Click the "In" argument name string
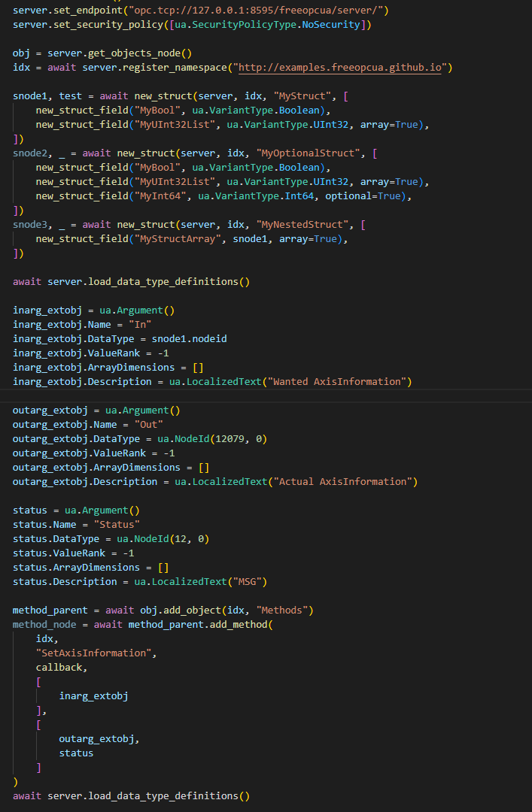The image size is (532, 812). [x=140, y=324]
